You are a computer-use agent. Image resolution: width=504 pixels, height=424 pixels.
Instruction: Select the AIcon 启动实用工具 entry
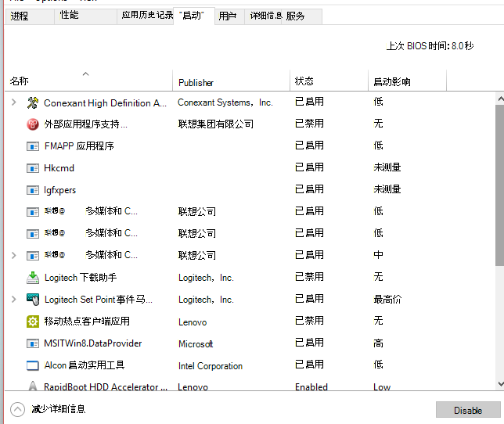85,365
